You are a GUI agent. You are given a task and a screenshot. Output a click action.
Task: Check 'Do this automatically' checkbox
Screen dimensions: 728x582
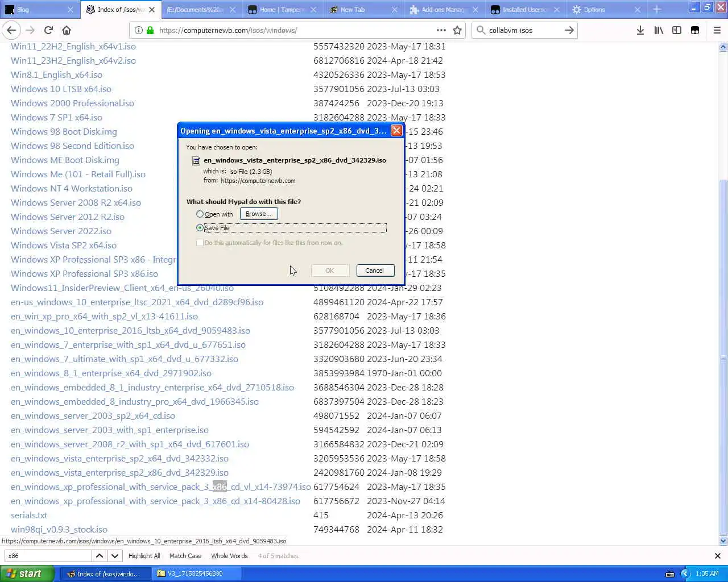coord(200,243)
